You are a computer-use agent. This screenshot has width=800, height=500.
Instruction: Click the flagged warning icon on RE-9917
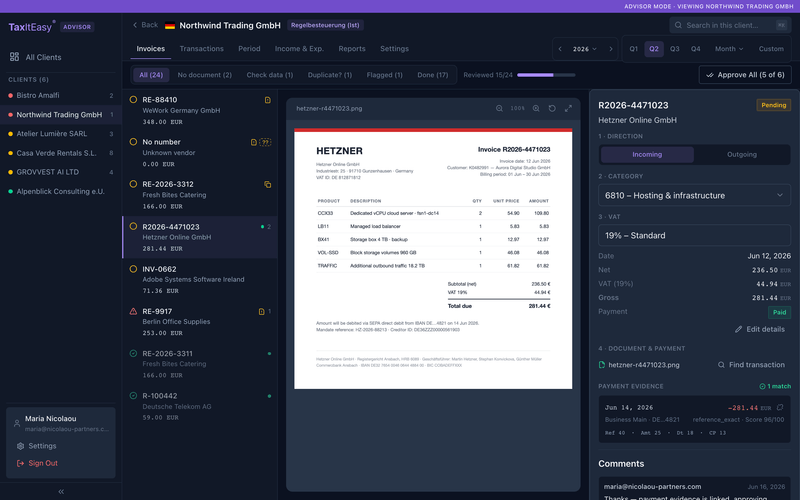pos(133,311)
